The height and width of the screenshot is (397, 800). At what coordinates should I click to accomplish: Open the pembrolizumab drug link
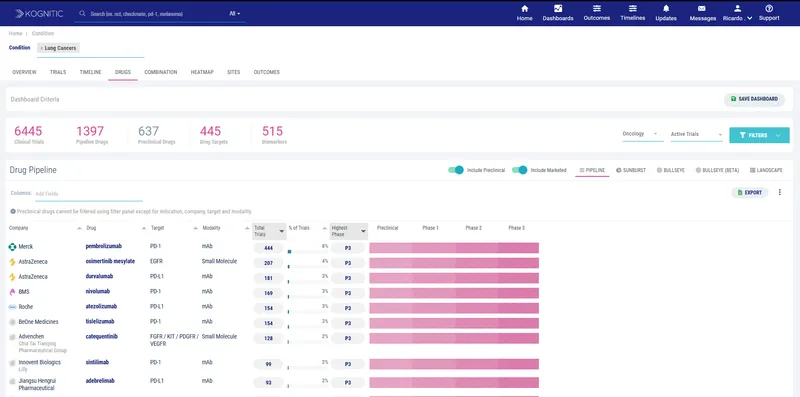[104, 246]
